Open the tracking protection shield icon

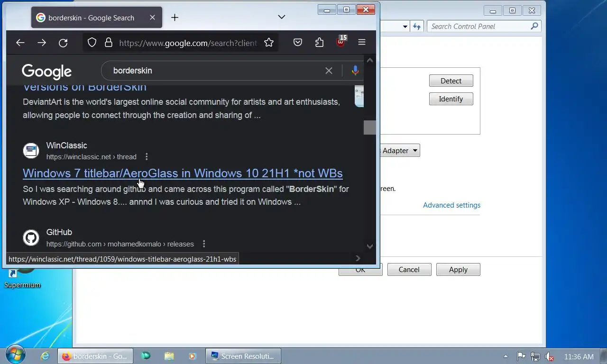coord(92,43)
